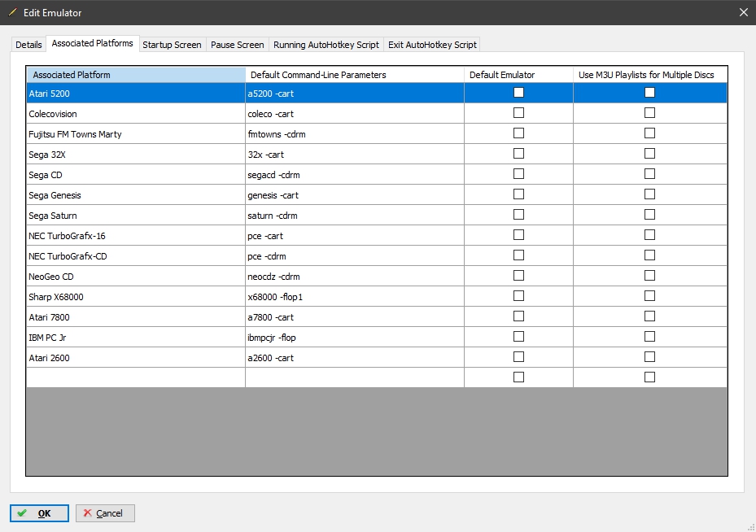Select the IBM PC Jr platform cell
Screen dimensions: 756x532
[x=136, y=337]
